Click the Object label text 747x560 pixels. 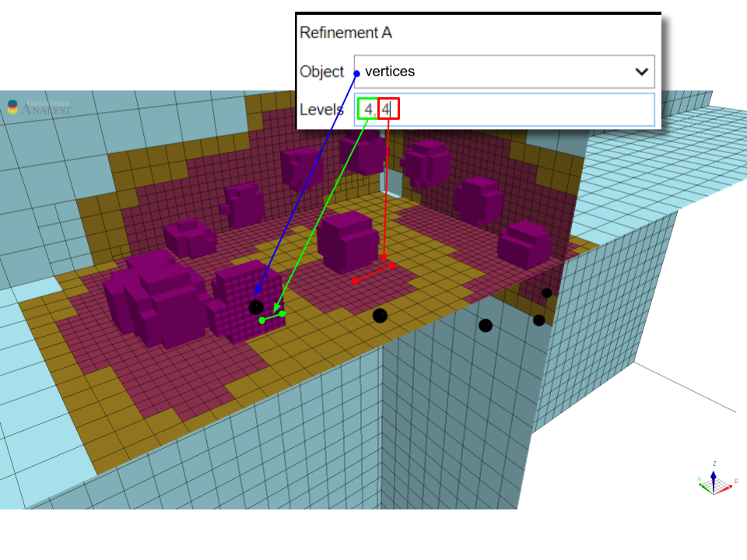pos(321,72)
